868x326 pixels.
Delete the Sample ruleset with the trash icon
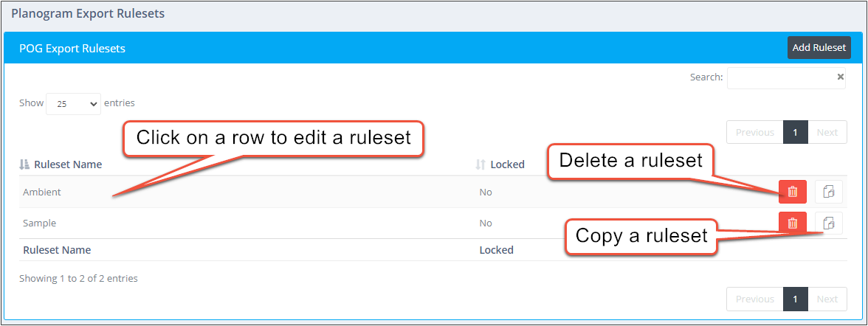pos(792,223)
